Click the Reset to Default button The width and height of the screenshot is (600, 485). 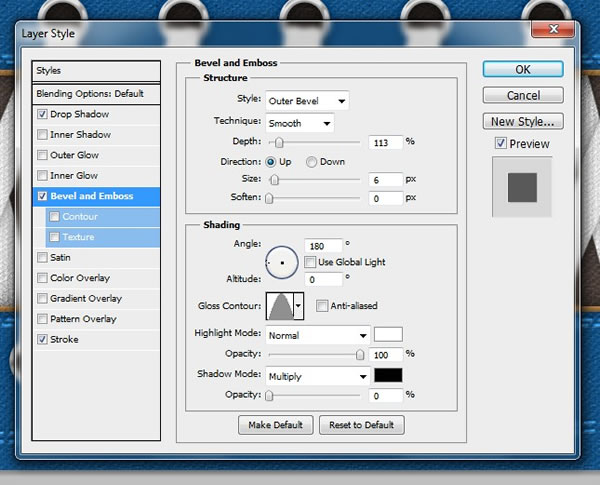(362, 425)
